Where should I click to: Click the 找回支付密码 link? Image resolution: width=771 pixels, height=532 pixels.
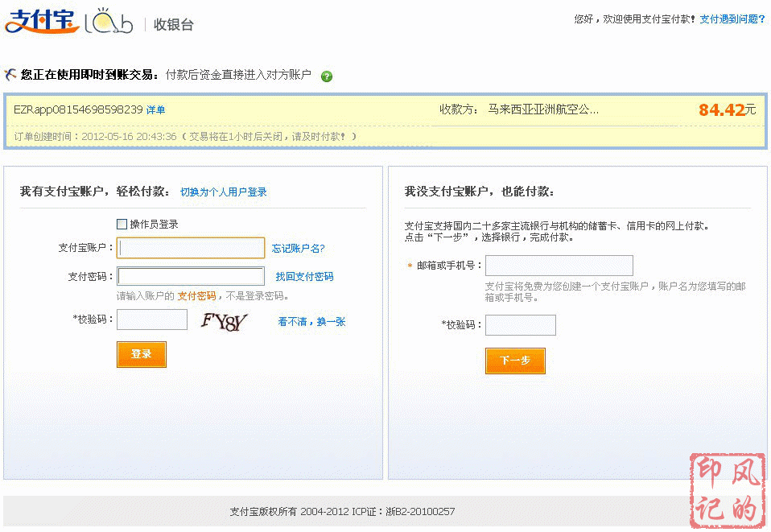tap(304, 276)
